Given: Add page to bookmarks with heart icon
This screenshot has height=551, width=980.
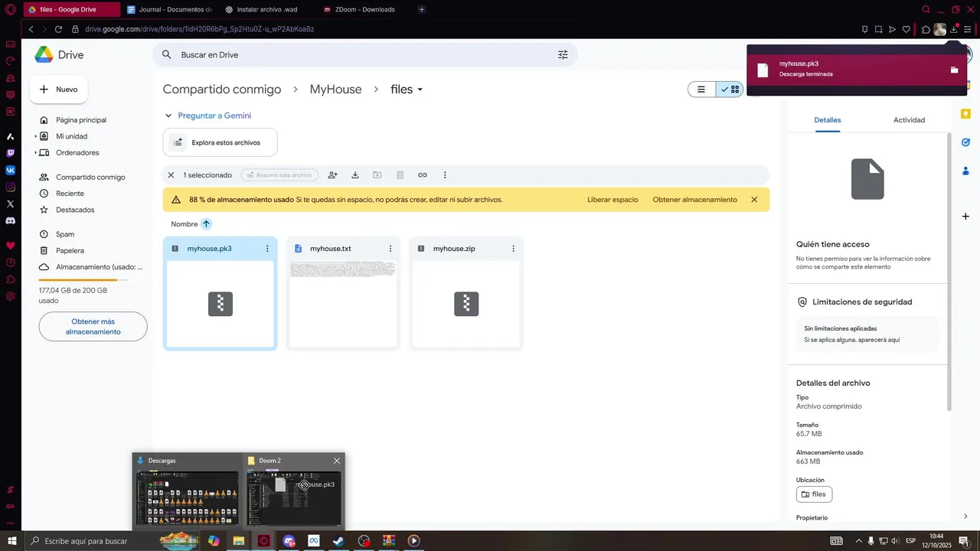Looking at the screenshot, I should pos(906,29).
